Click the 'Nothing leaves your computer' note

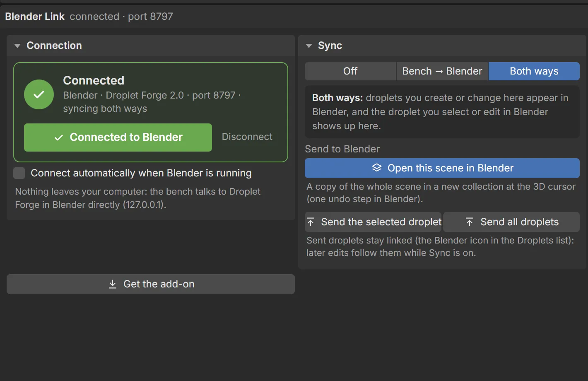coord(138,198)
